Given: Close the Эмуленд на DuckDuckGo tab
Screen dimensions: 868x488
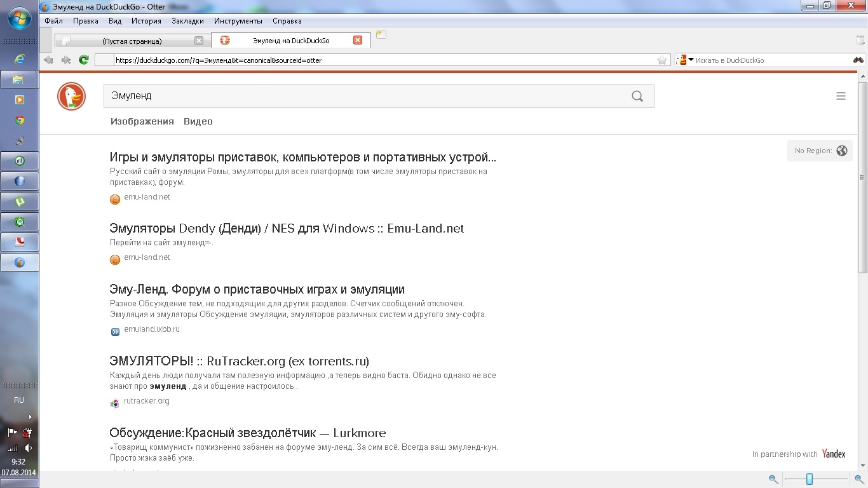Looking at the screenshot, I should click(x=358, y=40).
